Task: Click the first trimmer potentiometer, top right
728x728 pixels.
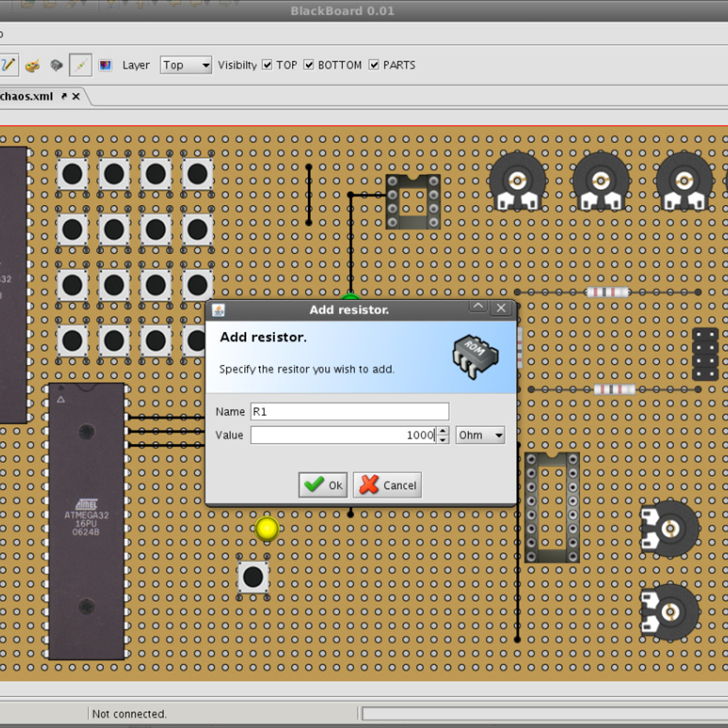Action: pos(517,181)
